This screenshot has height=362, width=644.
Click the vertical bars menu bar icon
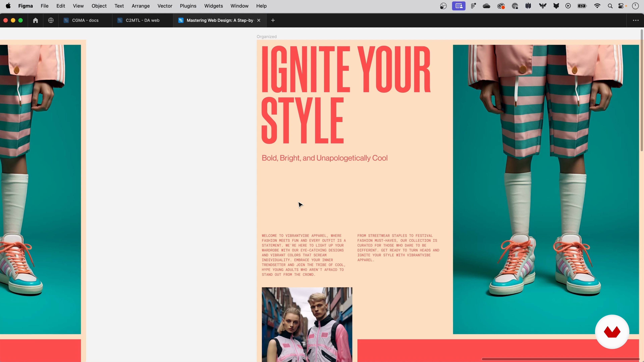tap(528, 6)
